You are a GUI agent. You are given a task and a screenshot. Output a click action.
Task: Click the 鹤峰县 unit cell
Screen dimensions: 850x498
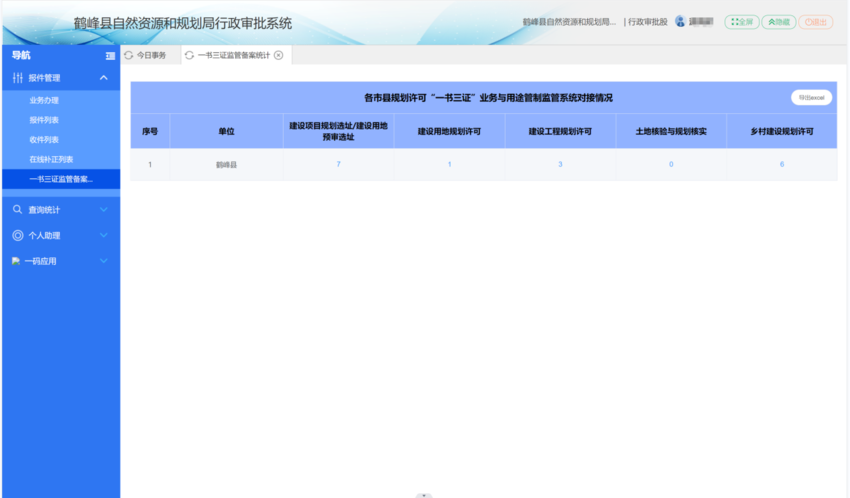click(227, 165)
